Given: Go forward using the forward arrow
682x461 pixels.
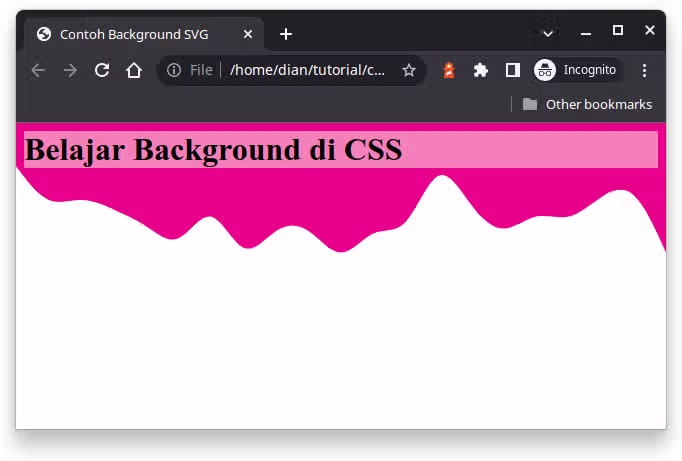Looking at the screenshot, I should click(70, 70).
